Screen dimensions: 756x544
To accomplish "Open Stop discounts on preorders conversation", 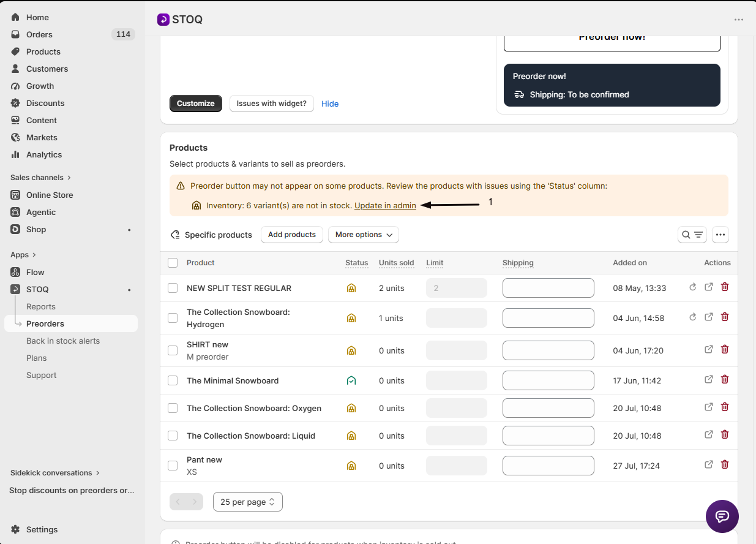I will [x=71, y=490].
